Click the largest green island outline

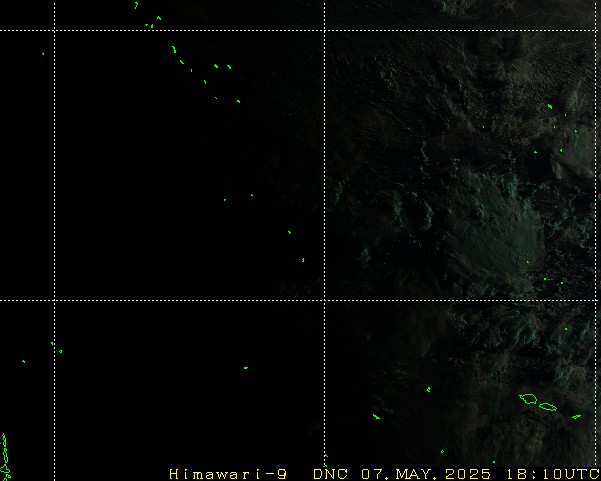(529, 399)
